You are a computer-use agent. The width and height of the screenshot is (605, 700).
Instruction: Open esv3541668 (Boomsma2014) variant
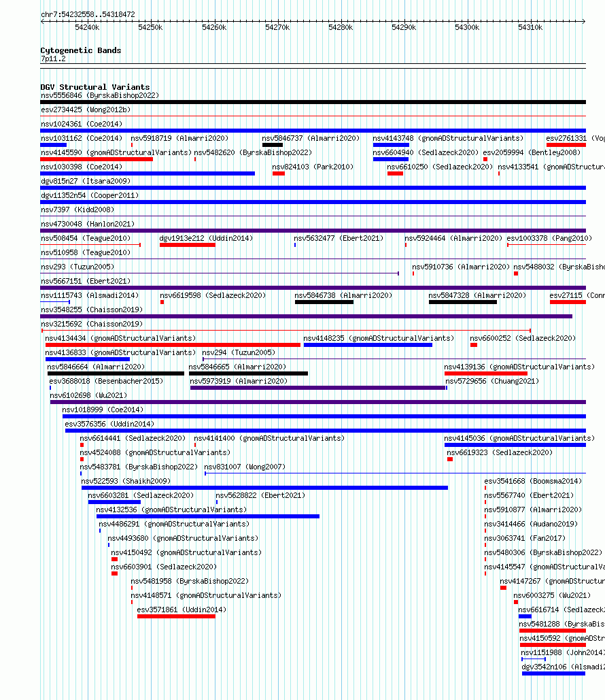click(533, 481)
